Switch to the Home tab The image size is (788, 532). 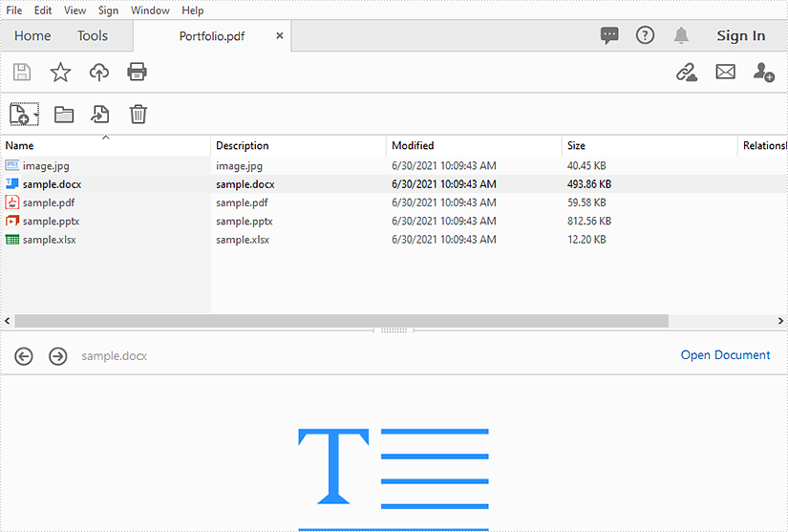click(x=32, y=35)
